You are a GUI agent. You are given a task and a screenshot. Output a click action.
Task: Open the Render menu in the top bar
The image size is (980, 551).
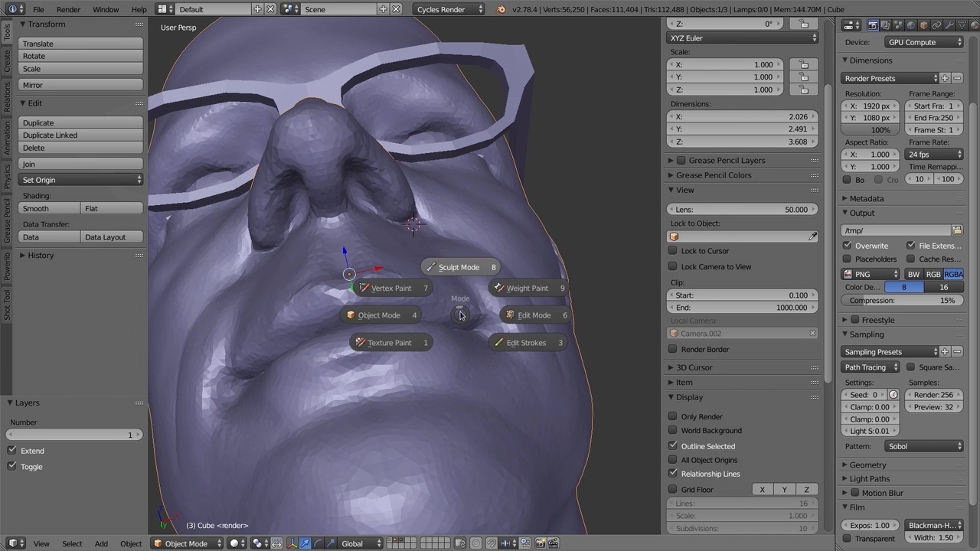click(68, 9)
